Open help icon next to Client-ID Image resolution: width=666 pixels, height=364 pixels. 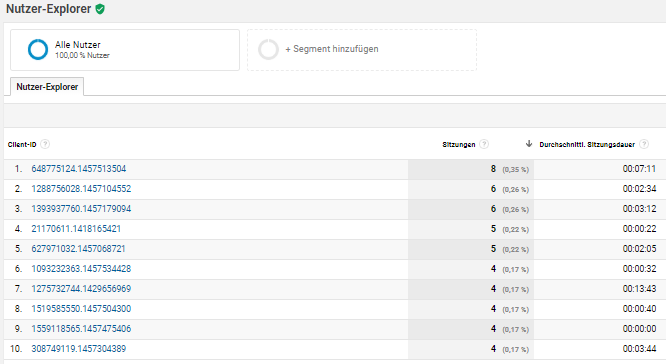click(45, 144)
